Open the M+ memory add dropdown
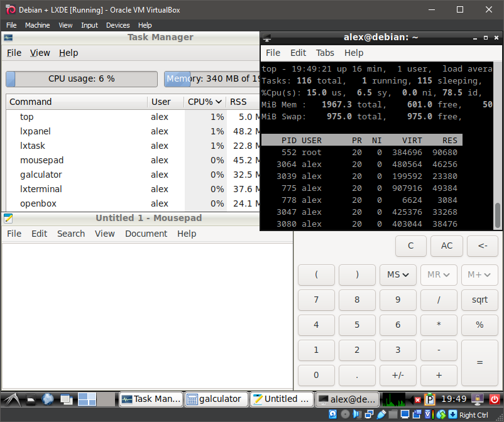This screenshot has height=422, width=504. click(479, 274)
